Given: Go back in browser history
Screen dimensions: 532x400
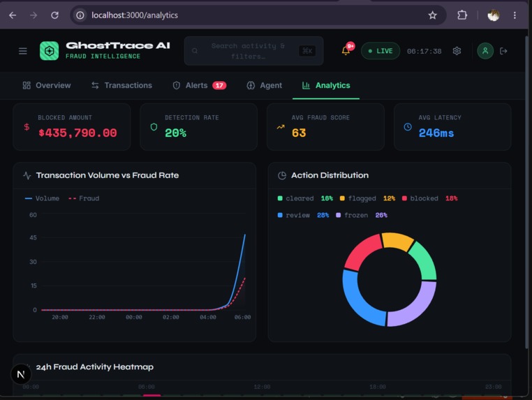Looking at the screenshot, I should pyautogui.click(x=13, y=15).
